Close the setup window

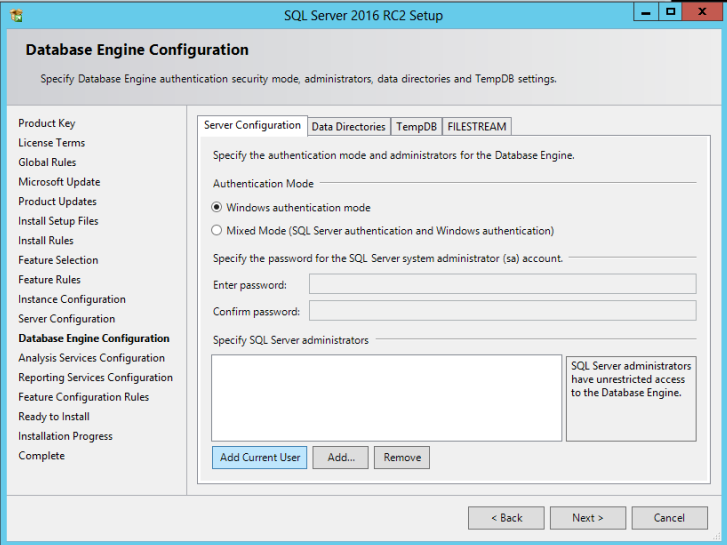702,12
